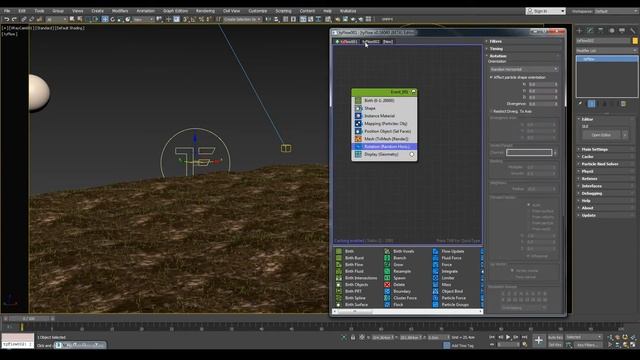640x360 pixels.
Task: Open the Create tab plus icon in command panel
Action: (579, 31)
